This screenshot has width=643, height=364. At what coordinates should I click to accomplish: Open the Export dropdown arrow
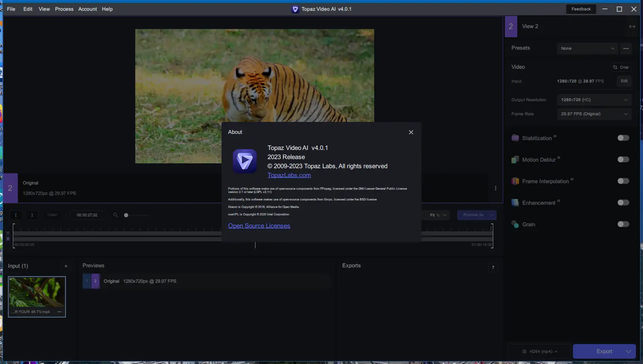point(628,352)
